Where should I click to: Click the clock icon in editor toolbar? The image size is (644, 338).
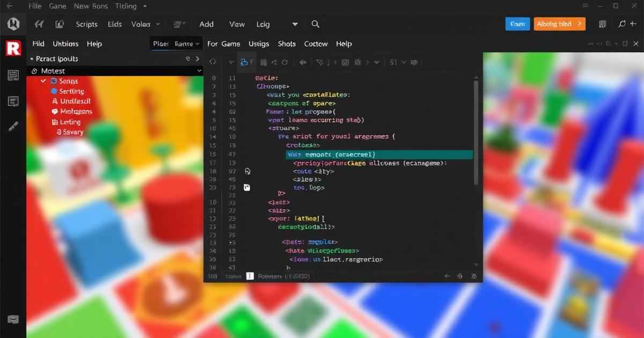285,62
